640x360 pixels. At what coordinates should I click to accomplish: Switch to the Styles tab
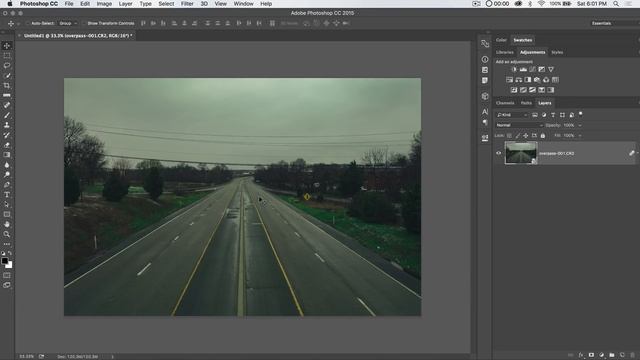557,52
